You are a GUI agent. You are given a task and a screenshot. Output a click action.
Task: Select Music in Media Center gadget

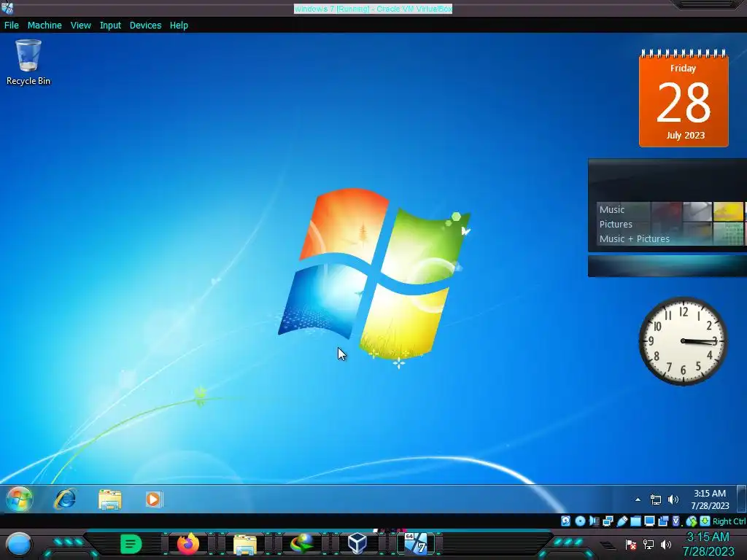coord(612,209)
